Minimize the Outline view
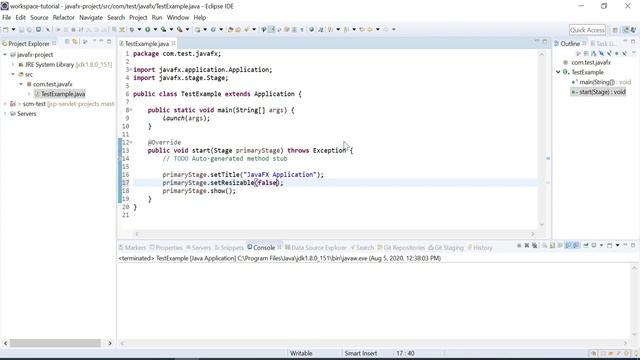The image size is (640, 360). [625, 41]
